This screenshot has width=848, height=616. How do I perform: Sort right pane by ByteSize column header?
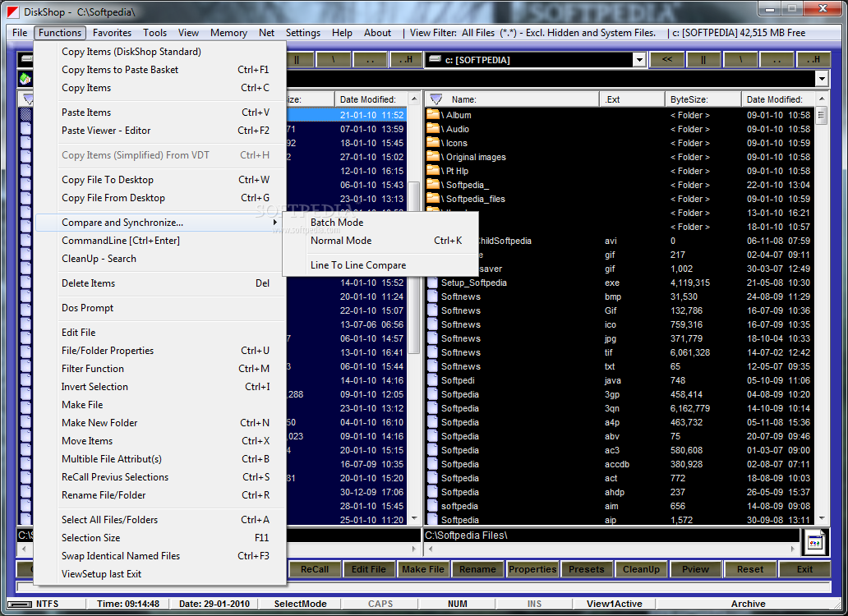coord(703,99)
